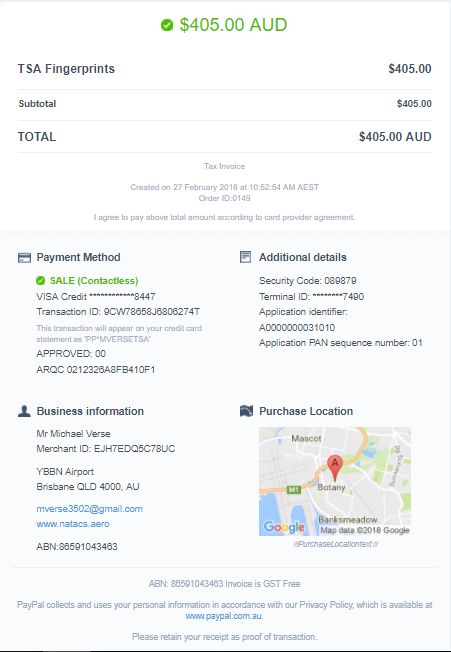Click the green checkmark beside $405.00 AUD
This screenshot has height=652, width=451.
(x=167, y=25)
